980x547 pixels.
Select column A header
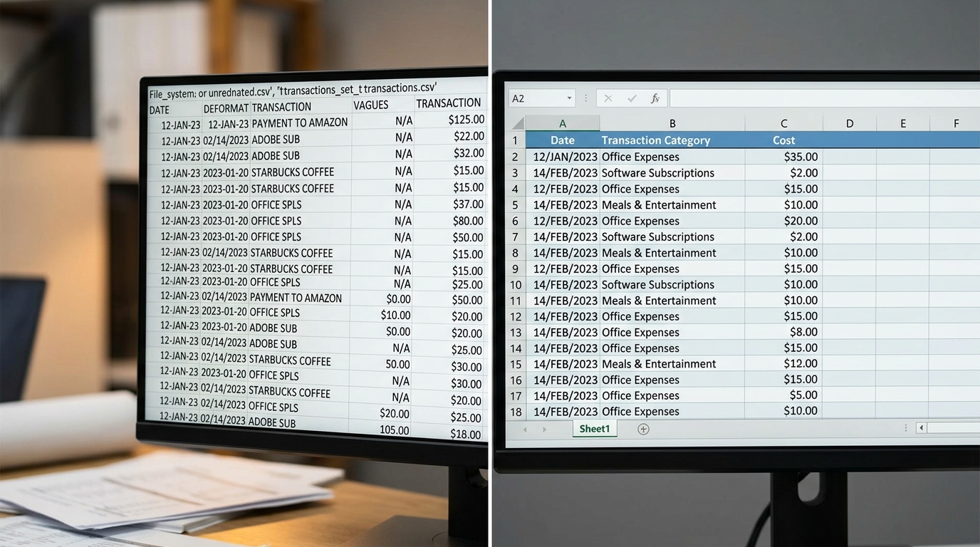[x=563, y=124]
